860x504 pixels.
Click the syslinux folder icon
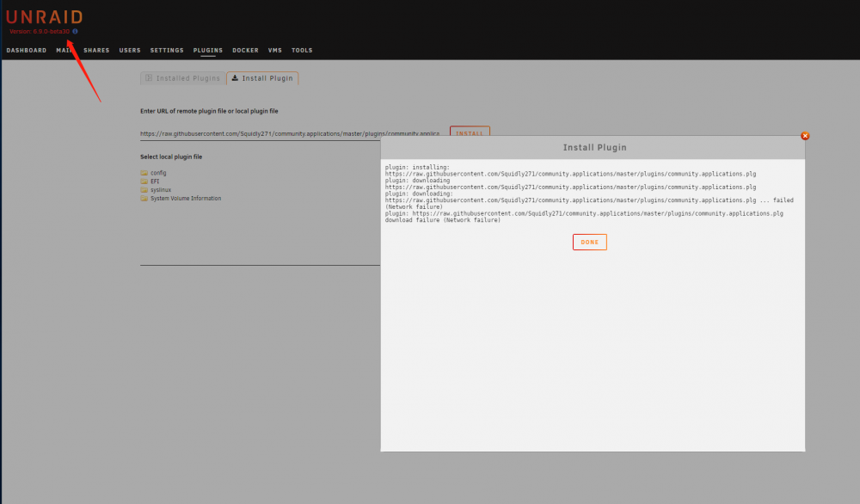pos(144,190)
